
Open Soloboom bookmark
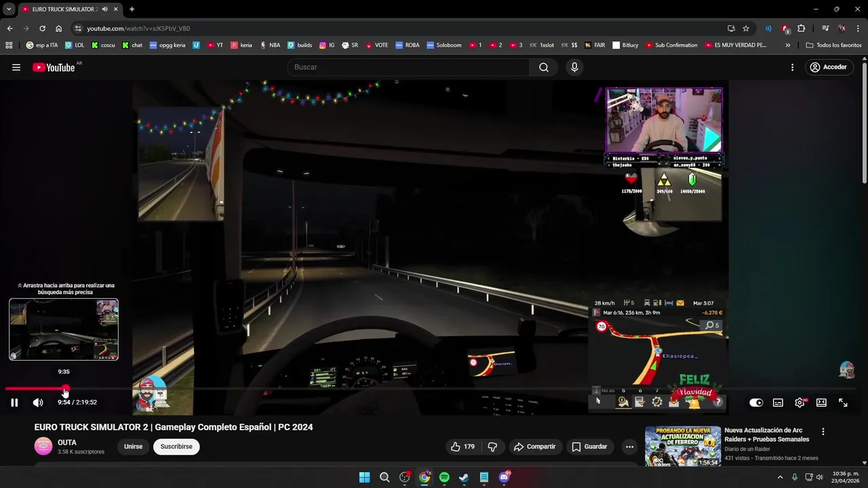pos(444,45)
